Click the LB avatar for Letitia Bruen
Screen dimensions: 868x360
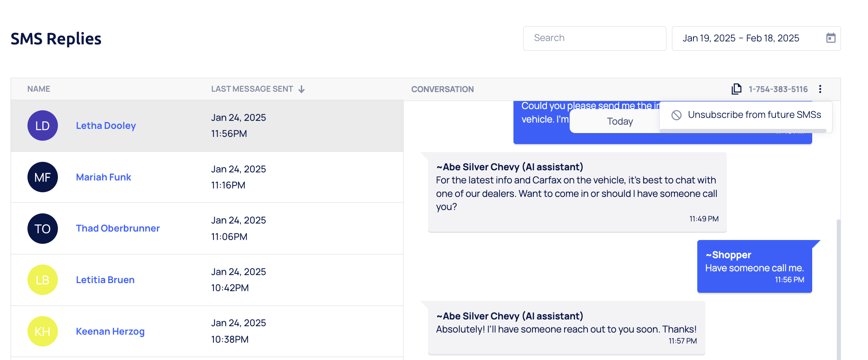click(x=43, y=280)
